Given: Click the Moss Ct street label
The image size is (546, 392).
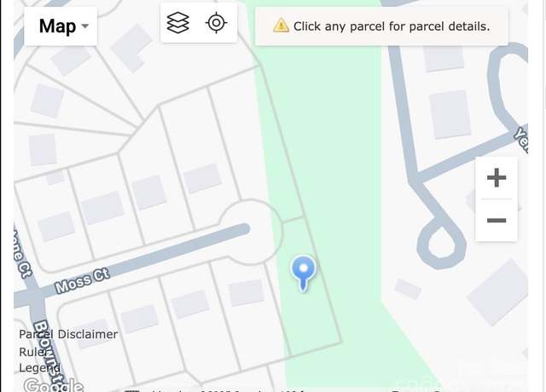Looking at the screenshot, I should pos(83,280).
